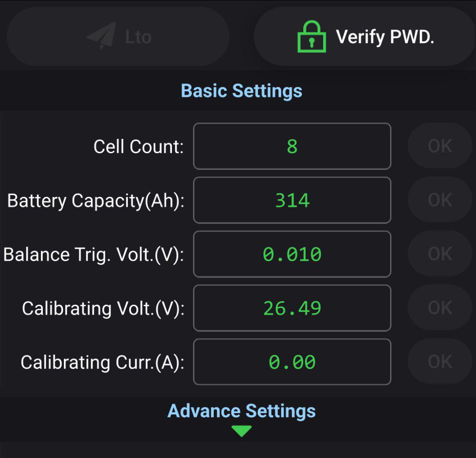Confirm Battery Capacity with OK button

click(x=440, y=200)
